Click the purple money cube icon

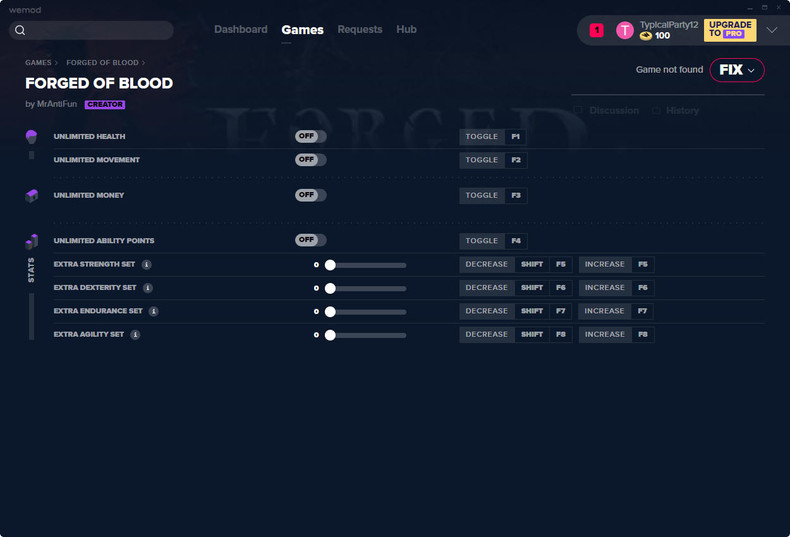point(31,195)
